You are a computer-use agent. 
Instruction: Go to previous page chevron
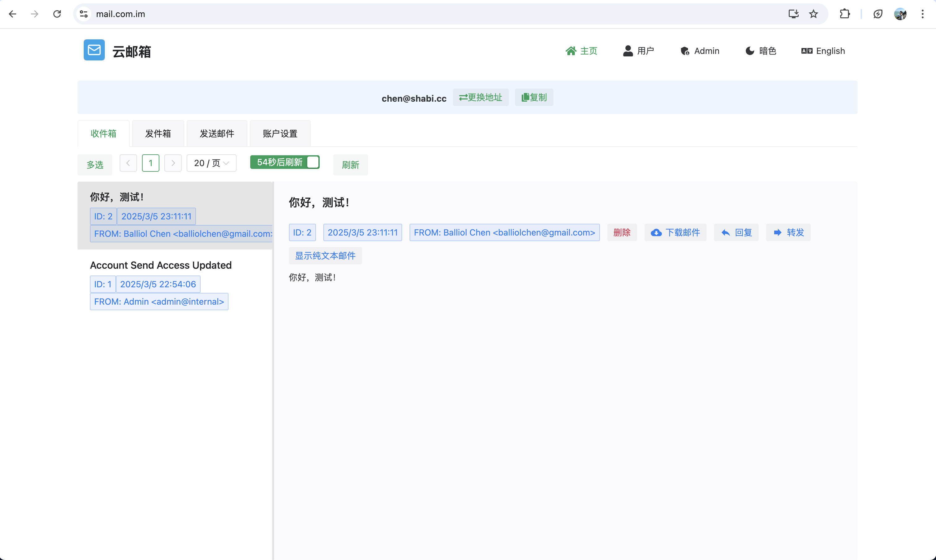click(x=128, y=163)
